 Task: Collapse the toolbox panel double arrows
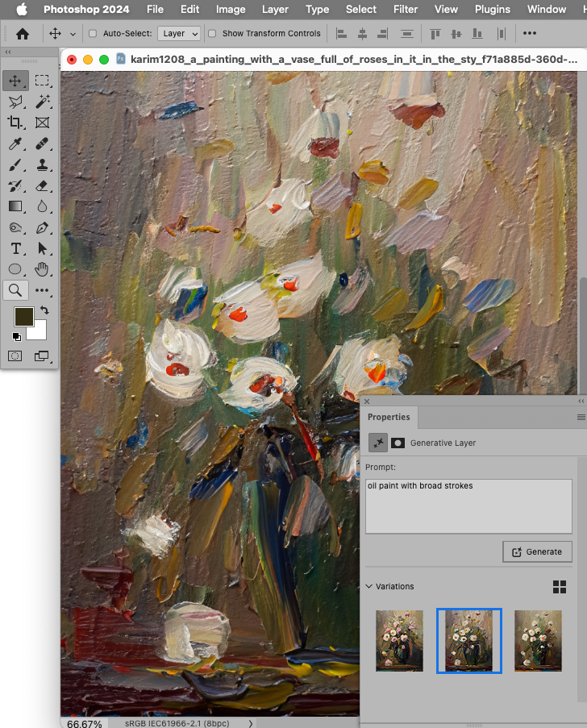pos(8,52)
